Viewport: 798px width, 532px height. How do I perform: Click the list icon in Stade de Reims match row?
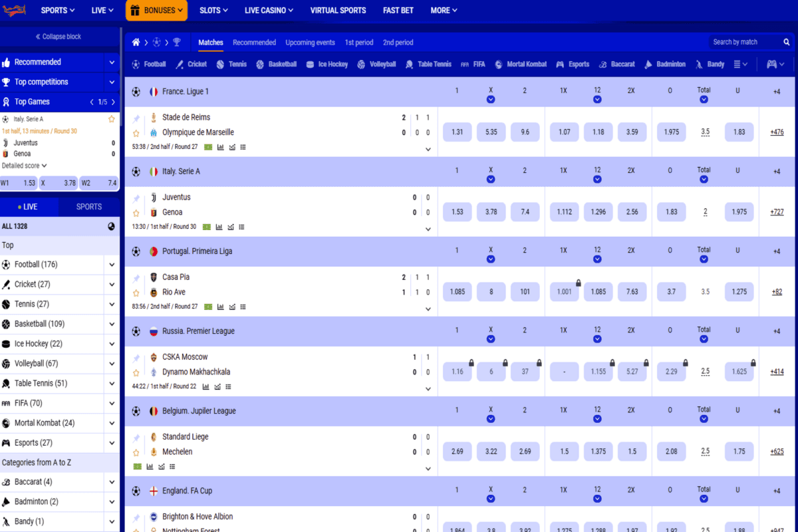click(x=243, y=147)
